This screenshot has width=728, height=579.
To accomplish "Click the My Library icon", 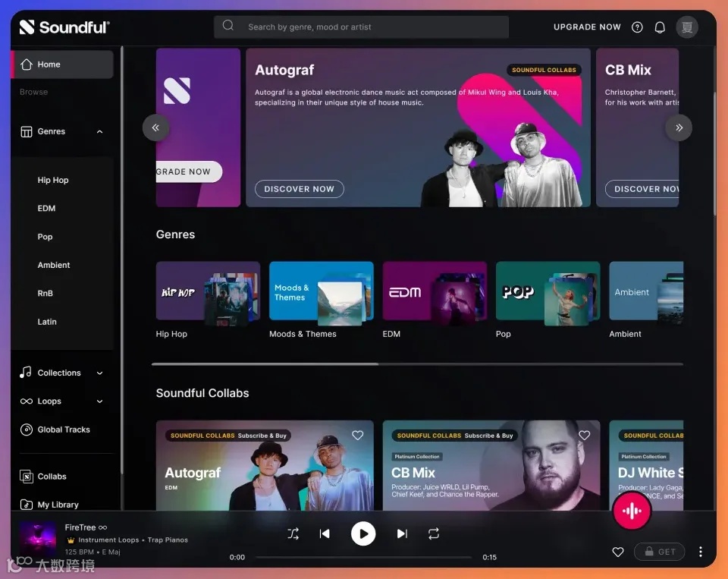I will click(27, 505).
